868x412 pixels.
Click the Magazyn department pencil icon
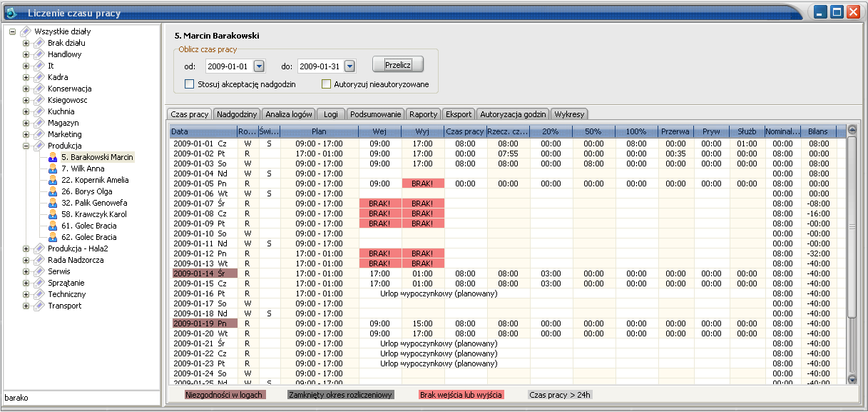[x=39, y=123]
